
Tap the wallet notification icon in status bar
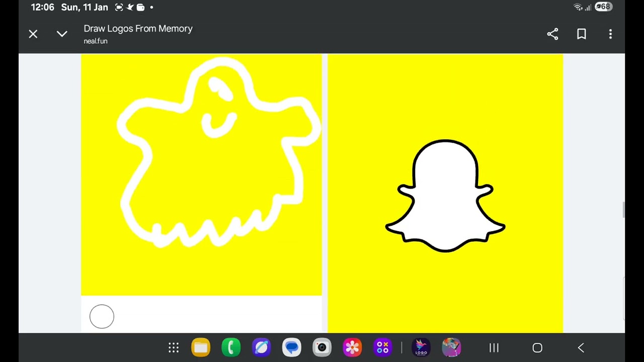[141, 8]
